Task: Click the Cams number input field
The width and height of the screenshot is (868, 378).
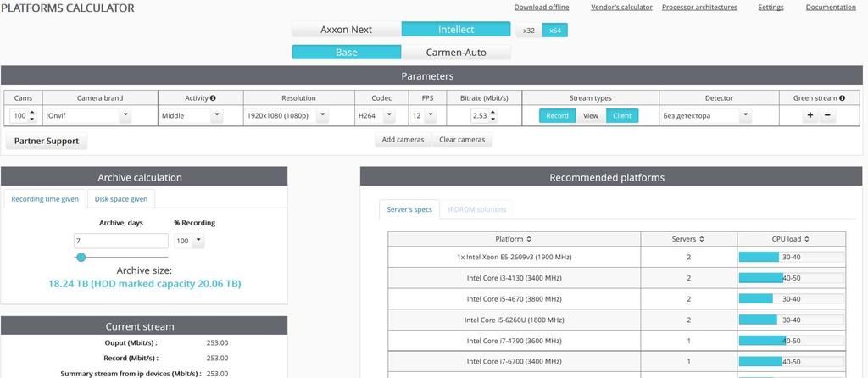Action: [x=19, y=115]
